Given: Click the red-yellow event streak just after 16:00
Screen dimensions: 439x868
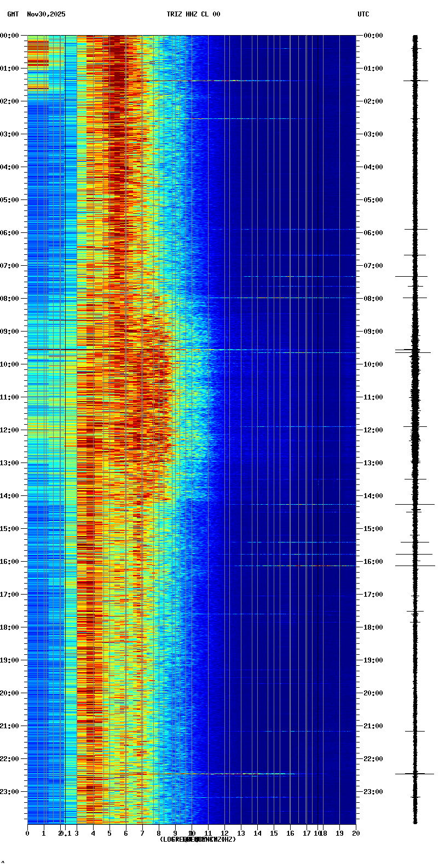Looking at the screenshot, I should [x=307, y=566].
